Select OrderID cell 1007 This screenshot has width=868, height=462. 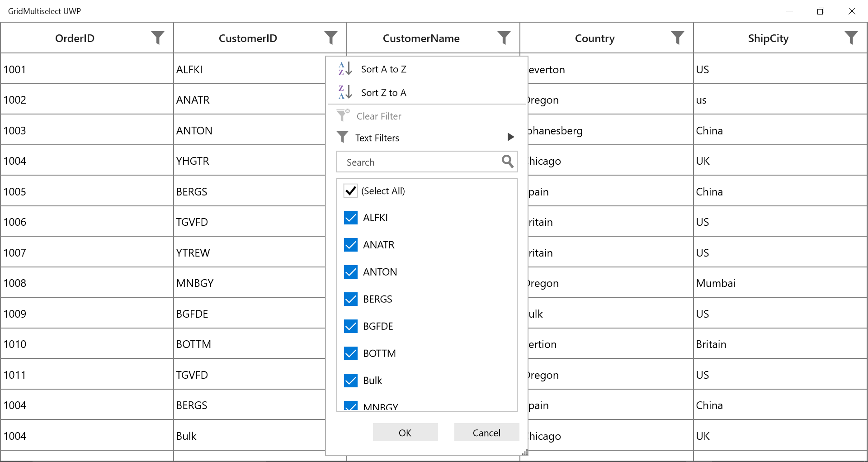click(87, 252)
